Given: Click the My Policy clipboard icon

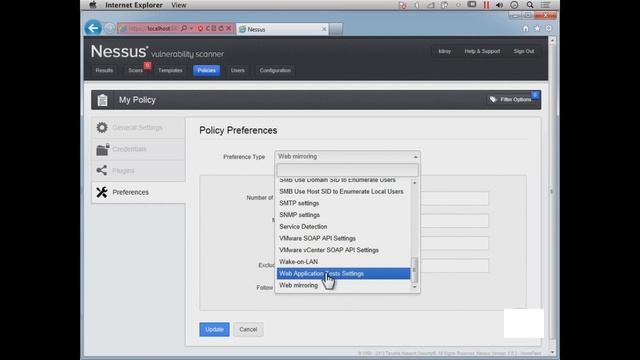Looking at the screenshot, I should [x=102, y=100].
